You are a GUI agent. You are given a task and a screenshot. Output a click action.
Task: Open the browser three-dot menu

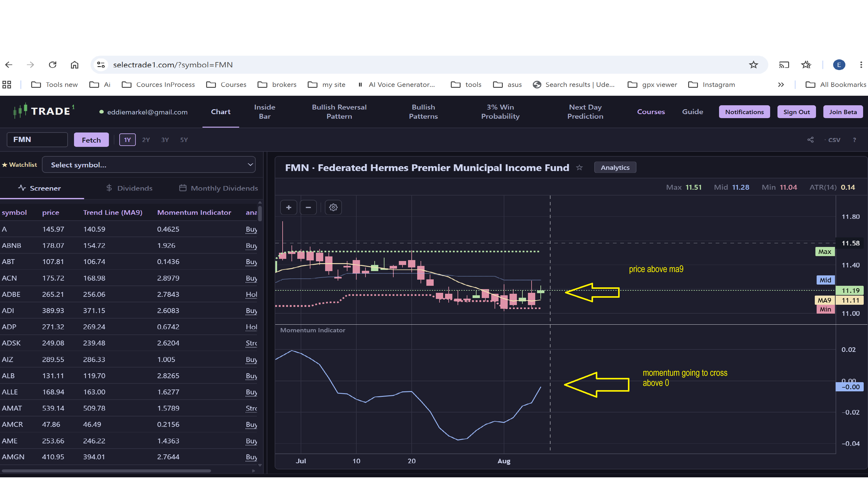861,65
